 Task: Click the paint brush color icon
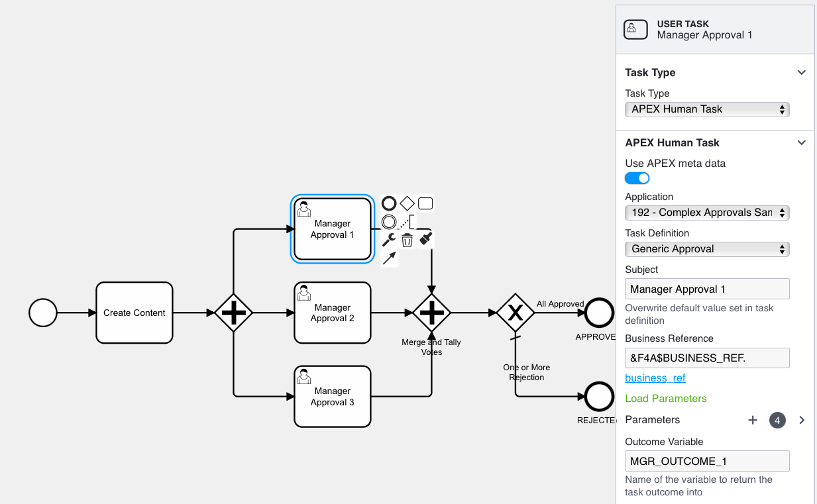426,238
